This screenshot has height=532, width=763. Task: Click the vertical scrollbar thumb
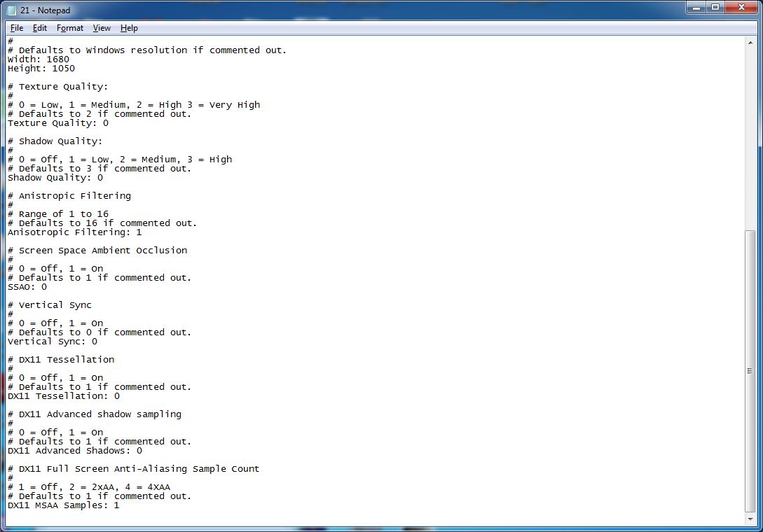click(x=750, y=371)
